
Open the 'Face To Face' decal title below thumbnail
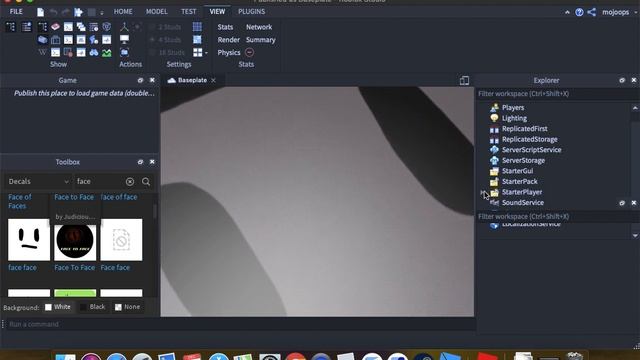pos(74,268)
